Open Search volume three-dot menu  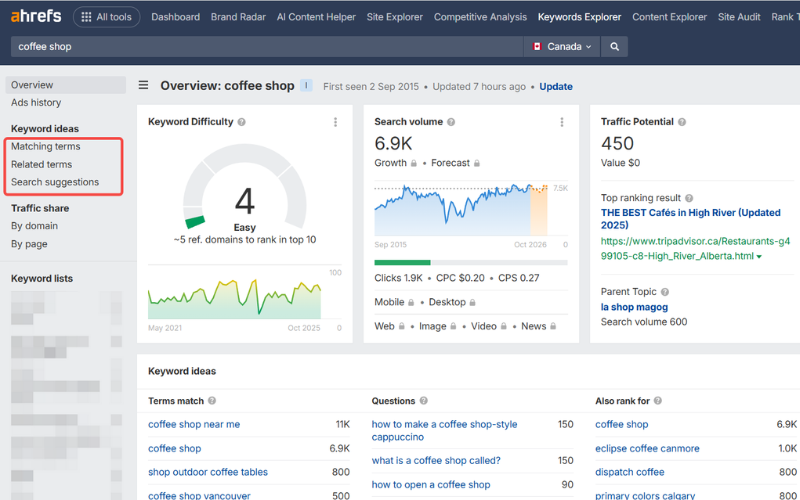(x=560, y=122)
